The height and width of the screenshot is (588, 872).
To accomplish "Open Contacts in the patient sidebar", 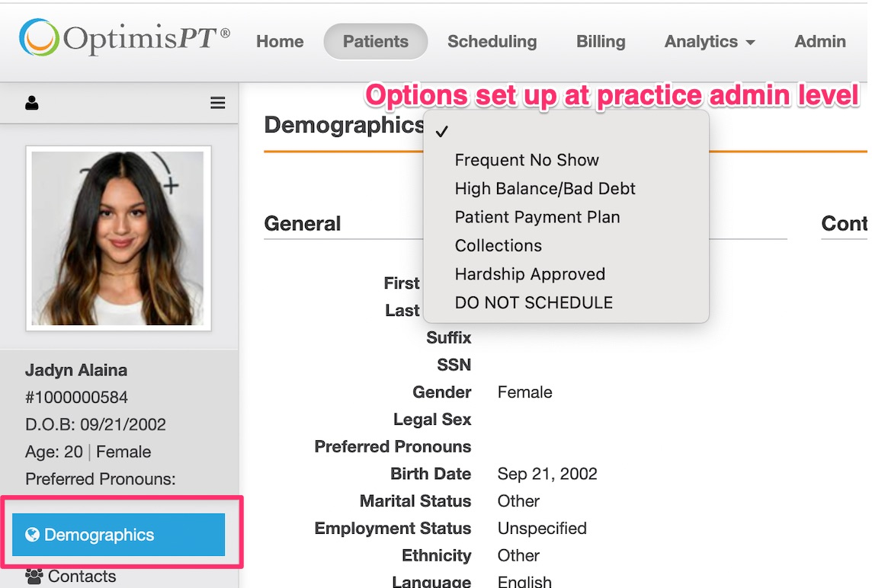I will click(82, 577).
